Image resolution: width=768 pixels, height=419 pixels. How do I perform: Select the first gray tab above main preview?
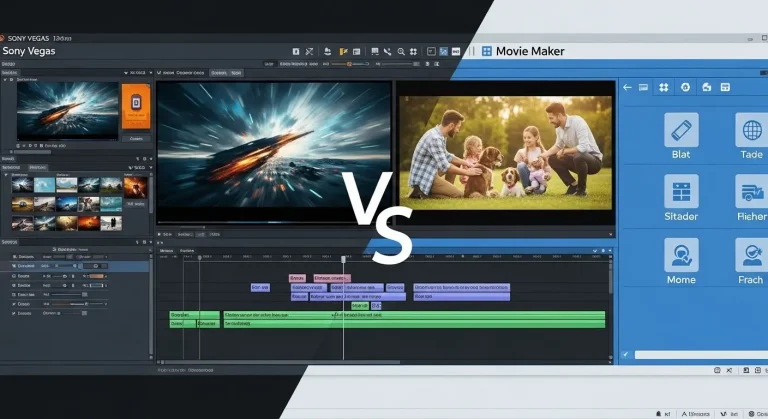[x=218, y=73]
